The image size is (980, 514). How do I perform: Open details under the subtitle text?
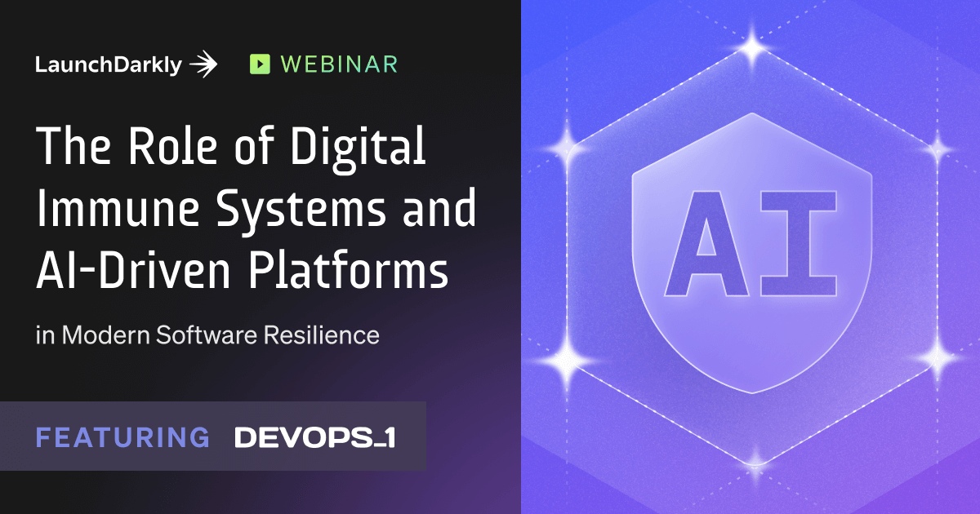coord(208,334)
